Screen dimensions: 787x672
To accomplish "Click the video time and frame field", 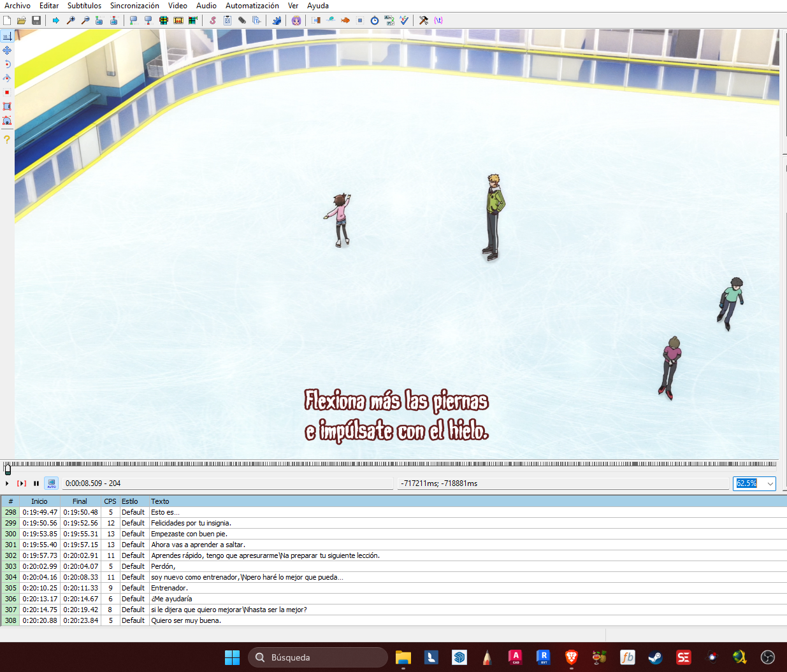I will pyautogui.click(x=227, y=483).
